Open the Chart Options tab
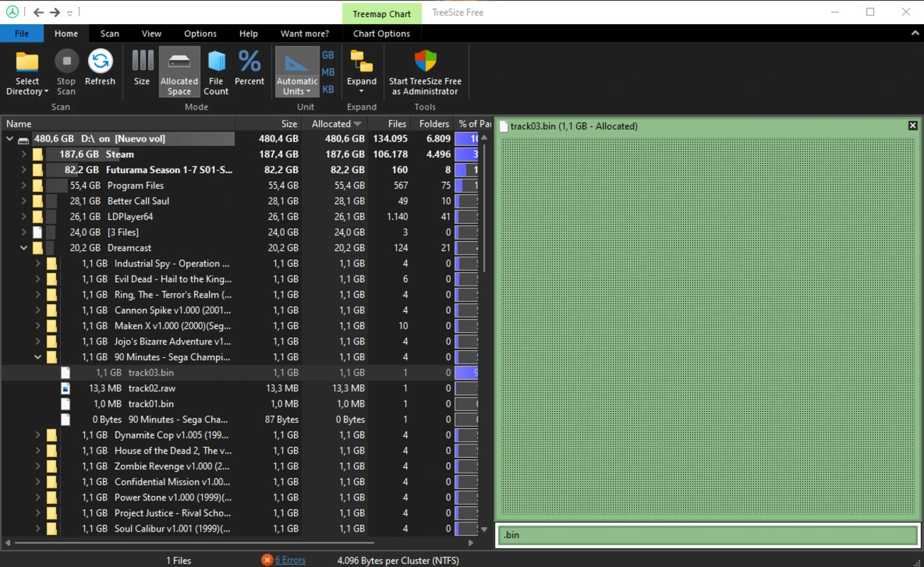This screenshot has height=567, width=924. [x=381, y=33]
